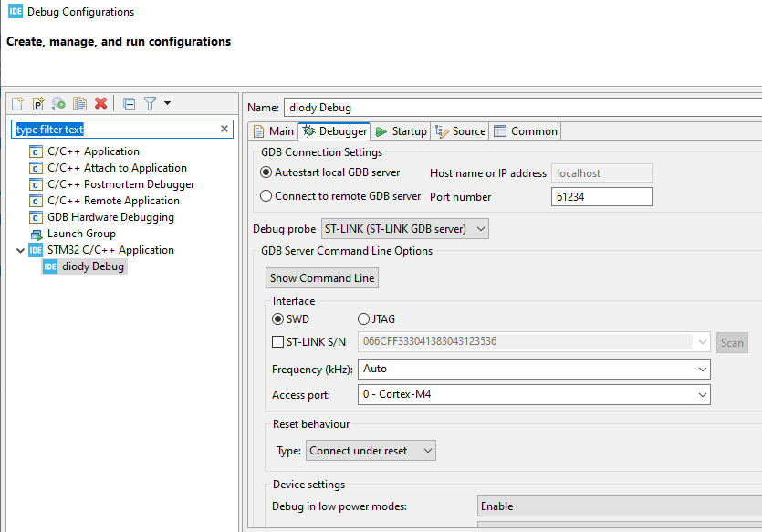Collapse the STM32 C/C++ Application branch
The image size is (762, 532).
(x=20, y=249)
